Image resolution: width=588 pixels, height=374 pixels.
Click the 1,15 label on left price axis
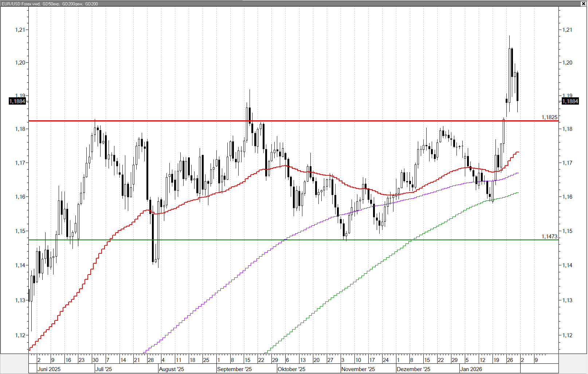click(20, 231)
